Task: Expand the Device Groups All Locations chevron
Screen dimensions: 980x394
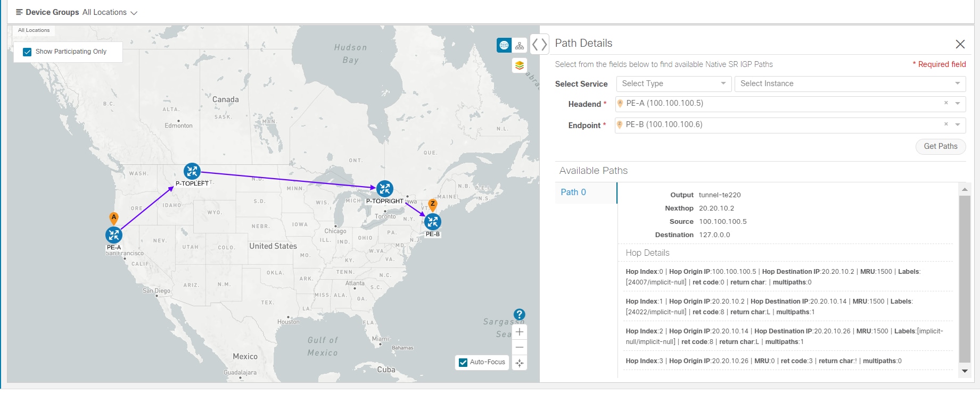Action: click(134, 13)
